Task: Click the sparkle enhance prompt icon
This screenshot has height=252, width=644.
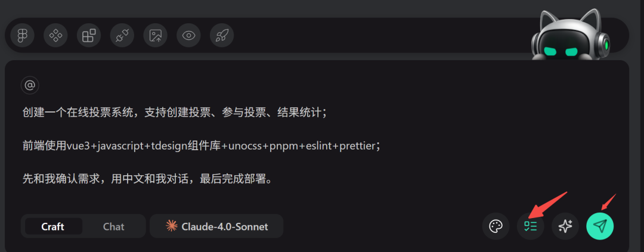Action: tap(565, 226)
